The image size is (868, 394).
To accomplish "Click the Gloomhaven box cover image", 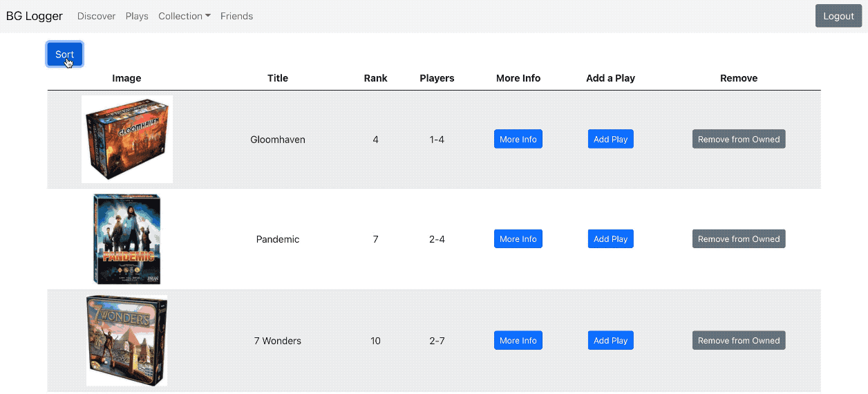I will point(127,139).
